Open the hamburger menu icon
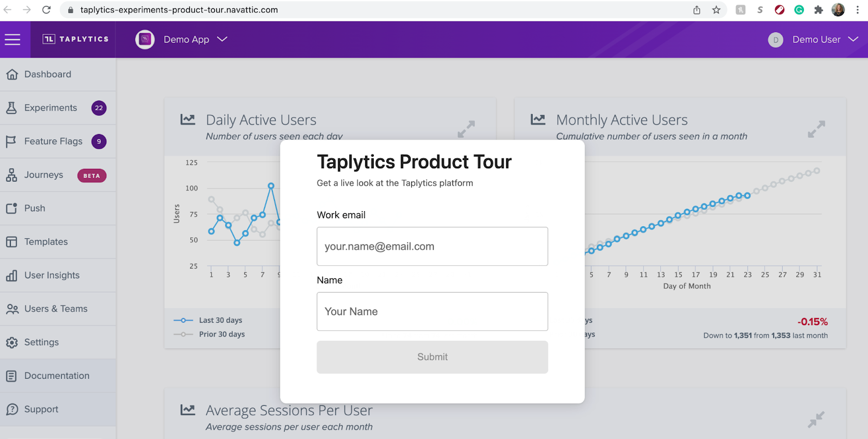The image size is (868, 439). [12, 40]
